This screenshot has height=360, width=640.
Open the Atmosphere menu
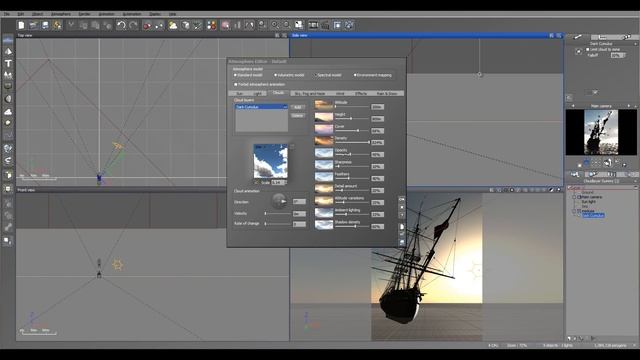(61, 14)
